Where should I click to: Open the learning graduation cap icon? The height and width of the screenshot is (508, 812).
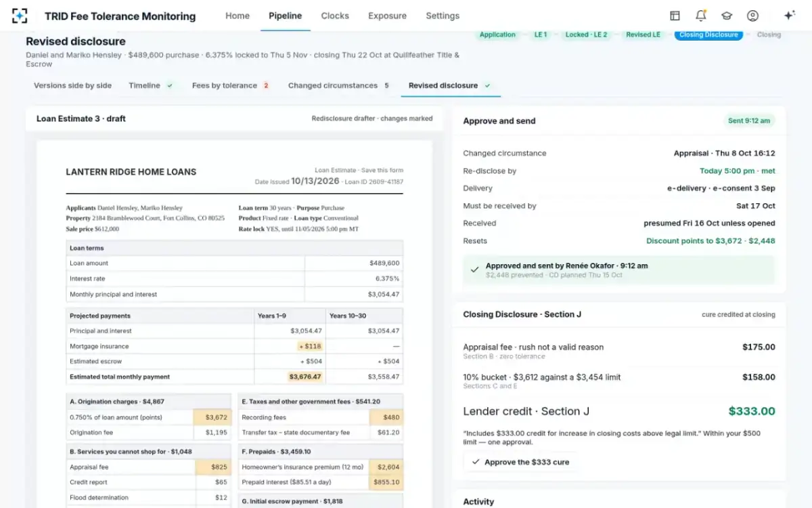[x=727, y=16]
